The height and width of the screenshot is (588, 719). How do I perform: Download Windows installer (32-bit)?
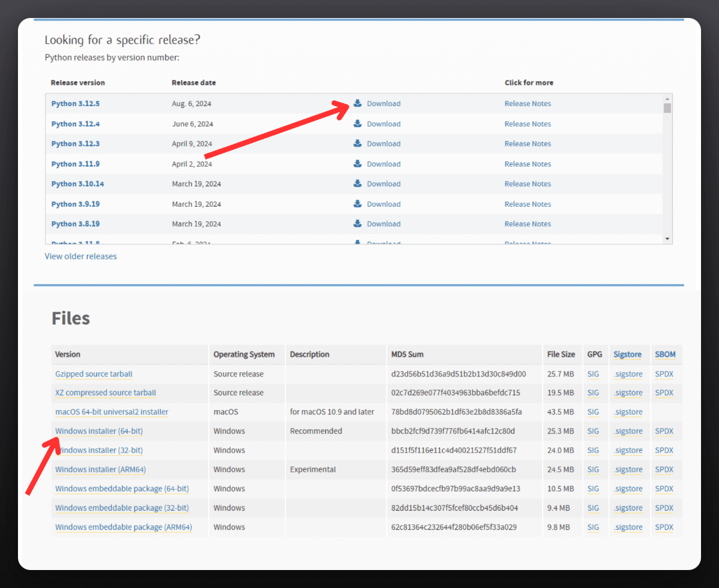[x=99, y=451]
